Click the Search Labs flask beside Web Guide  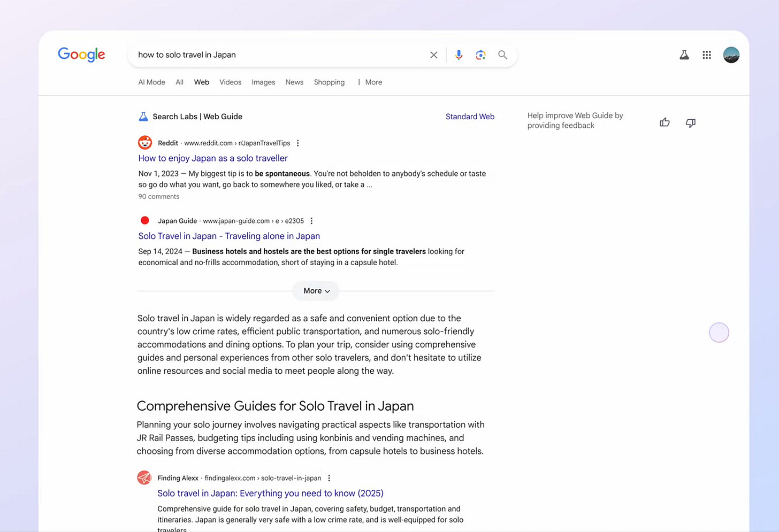(x=143, y=117)
